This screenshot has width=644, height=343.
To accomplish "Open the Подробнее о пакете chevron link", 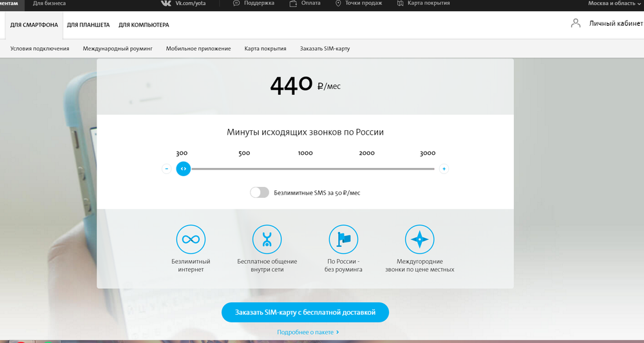I will click(x=308, y=332).
